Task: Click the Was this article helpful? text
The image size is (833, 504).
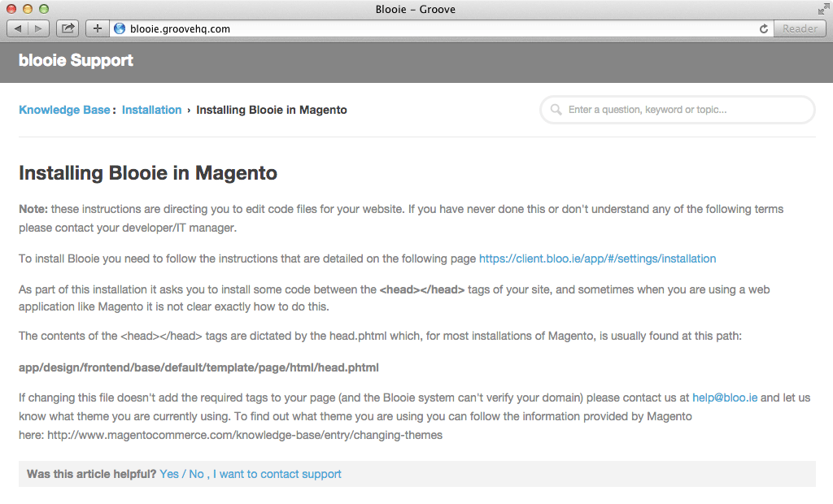Action: (x=91, y=474)
